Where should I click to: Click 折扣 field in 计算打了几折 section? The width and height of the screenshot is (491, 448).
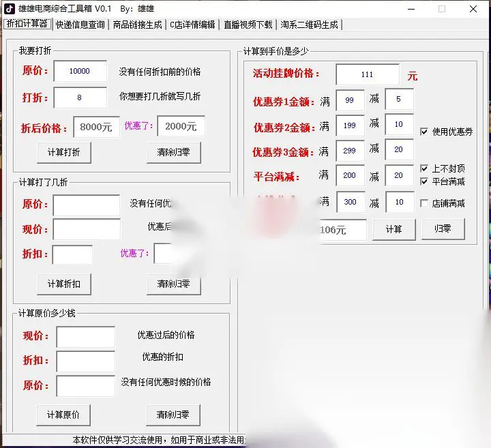tap(72, 254)
